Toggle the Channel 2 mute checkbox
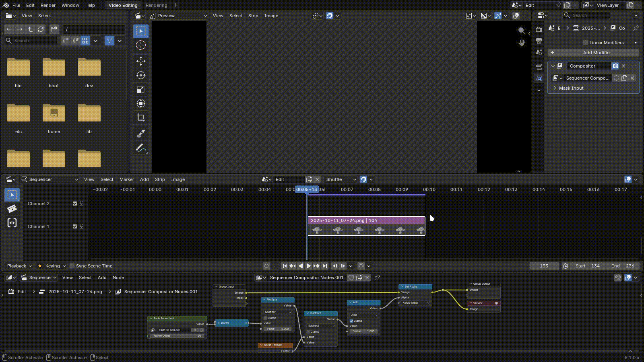The image size is (644, 362). [x=75, y=204]
